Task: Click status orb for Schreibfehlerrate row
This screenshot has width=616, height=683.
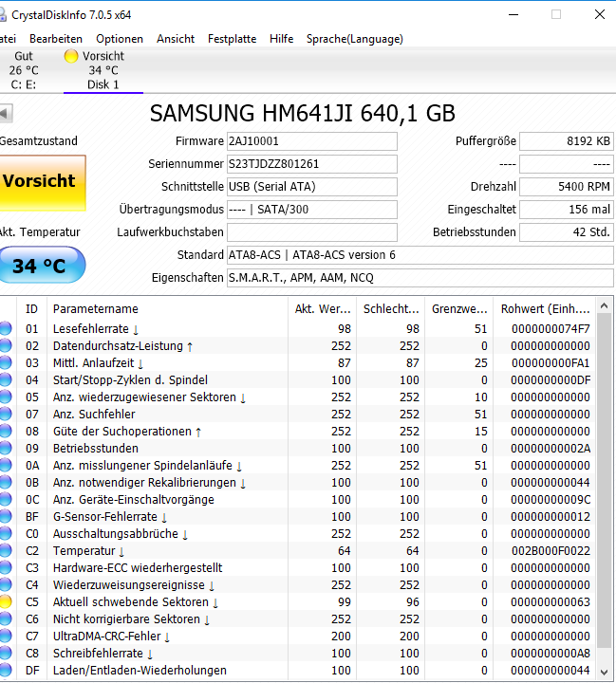Action: pos(6,653)
